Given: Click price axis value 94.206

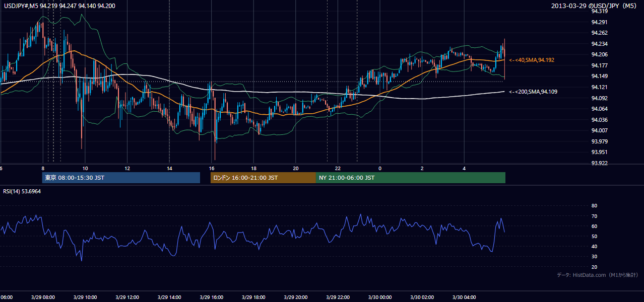Looking at the screenshot, I should coord(599,54).
